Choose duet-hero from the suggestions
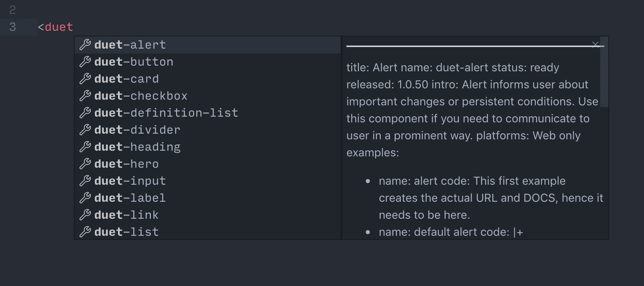The height and width of the screenshot is (286, 644). click(208, 164)
